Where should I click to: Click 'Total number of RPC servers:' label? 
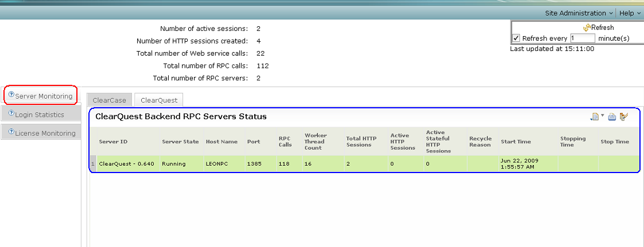coord(200,78)
